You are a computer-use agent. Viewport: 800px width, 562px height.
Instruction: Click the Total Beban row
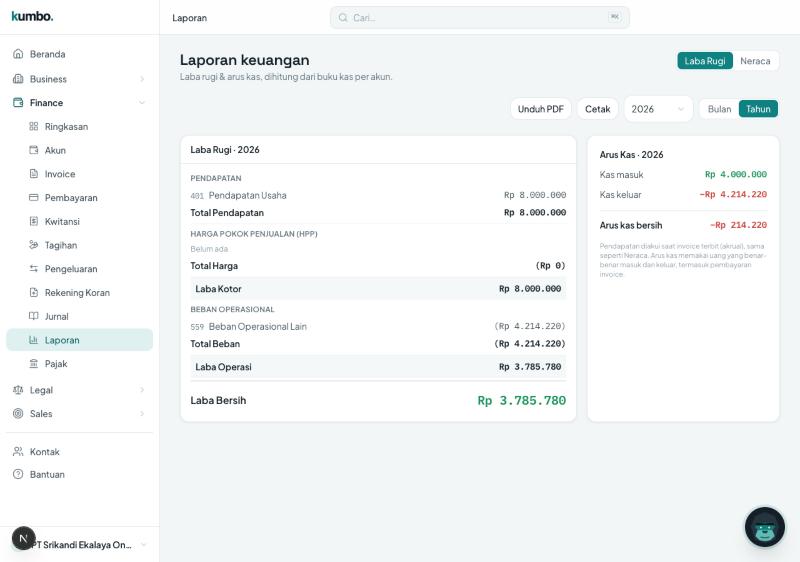click(x=378, y=344)
